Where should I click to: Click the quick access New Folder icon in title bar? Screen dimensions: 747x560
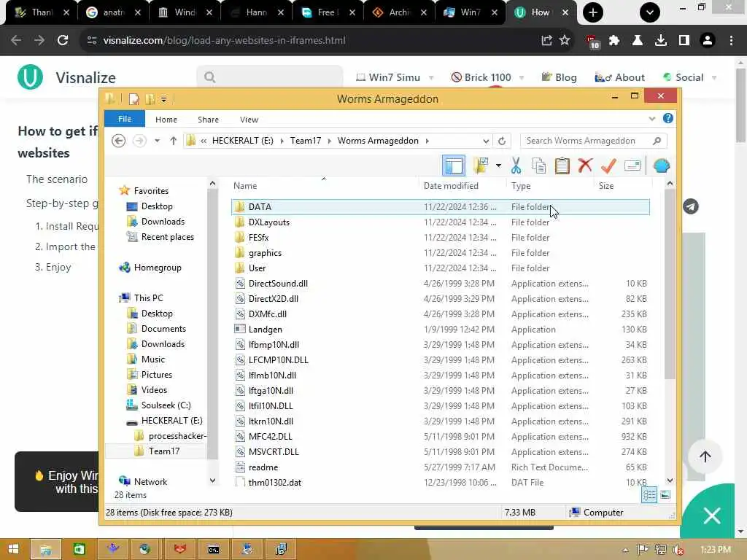point(150,99)
